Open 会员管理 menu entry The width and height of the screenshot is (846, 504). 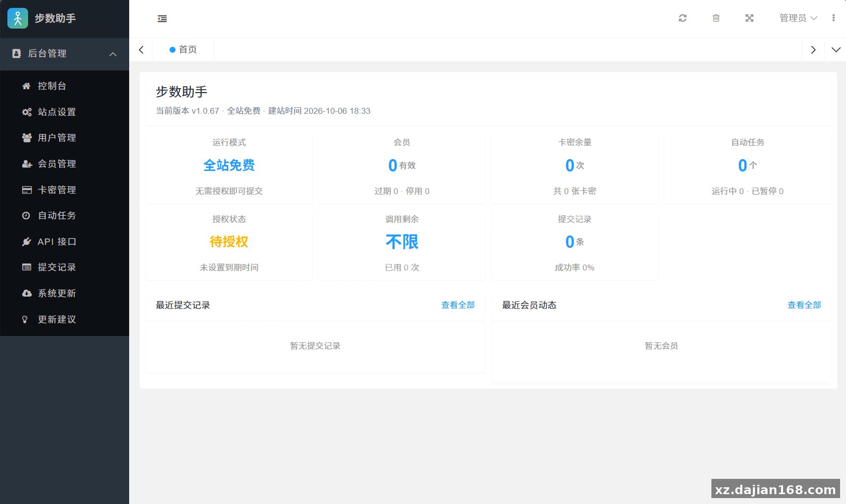click(65, 164)
